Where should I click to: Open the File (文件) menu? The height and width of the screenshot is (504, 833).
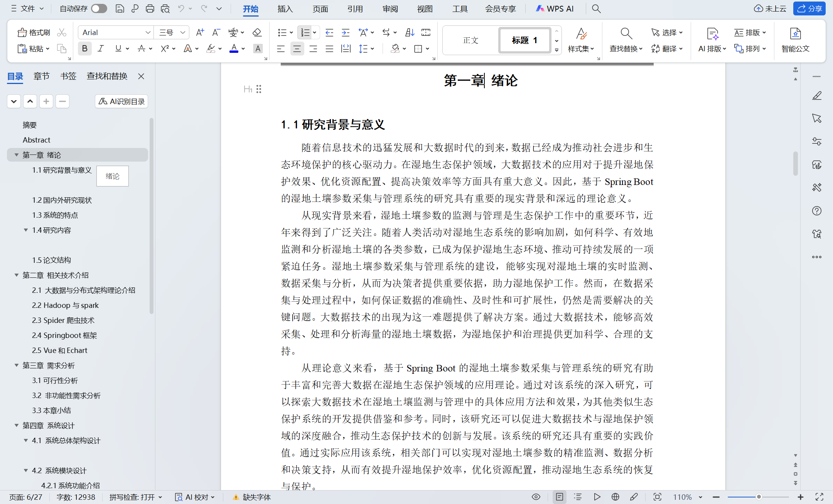[28, 8]
